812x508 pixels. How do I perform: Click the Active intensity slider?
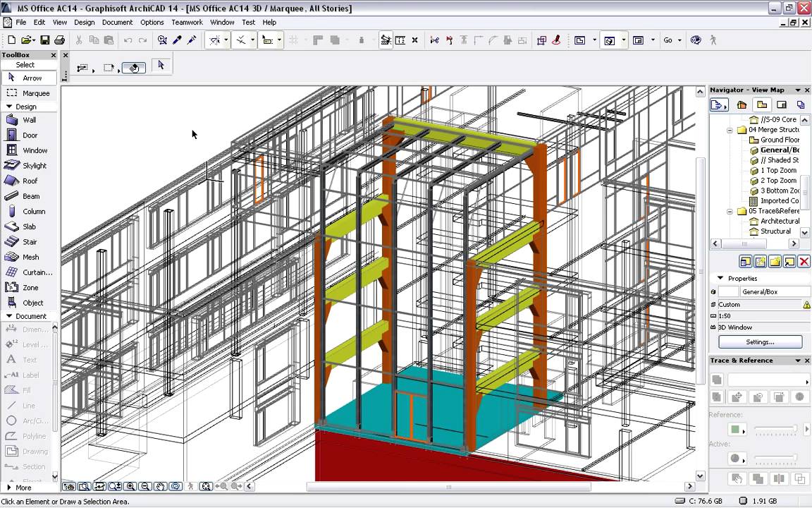(776, 457)
